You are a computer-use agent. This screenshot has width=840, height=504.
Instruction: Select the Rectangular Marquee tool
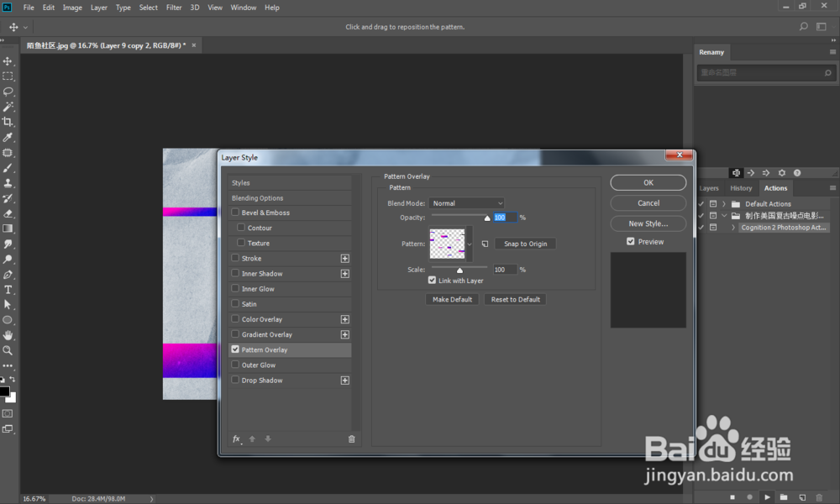tap(8, 76)
